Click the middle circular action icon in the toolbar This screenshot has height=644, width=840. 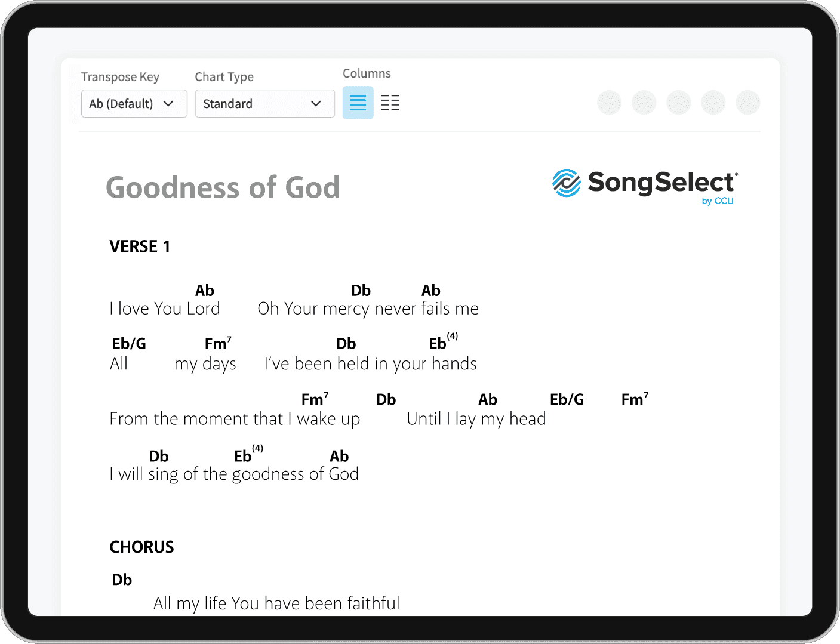pos(678,102)
